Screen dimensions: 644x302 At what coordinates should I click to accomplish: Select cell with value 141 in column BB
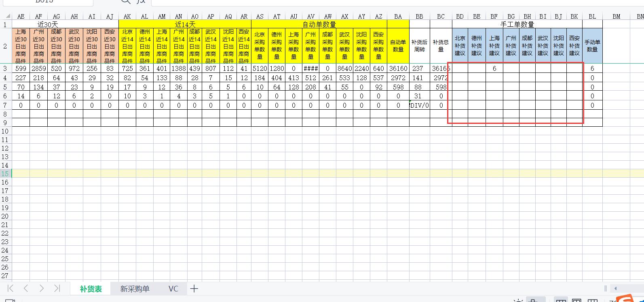pyautogui.click(x=420, y=78)
